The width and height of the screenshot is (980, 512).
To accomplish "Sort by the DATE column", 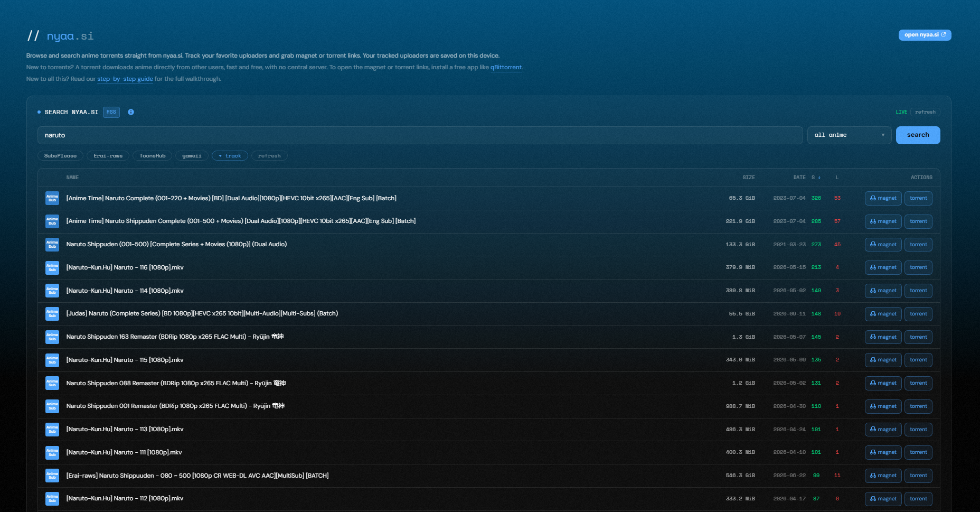I will click(799, 178).
